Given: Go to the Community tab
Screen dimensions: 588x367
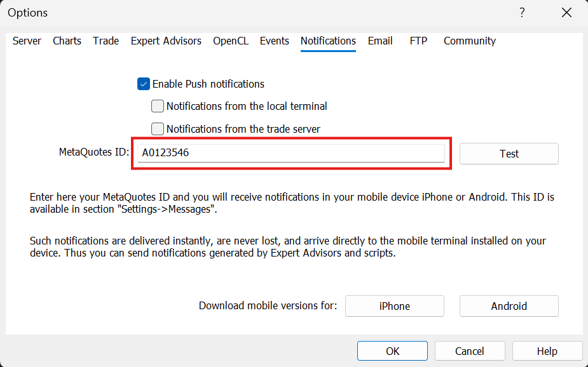Looking at the screenshot, I should 469,41.
